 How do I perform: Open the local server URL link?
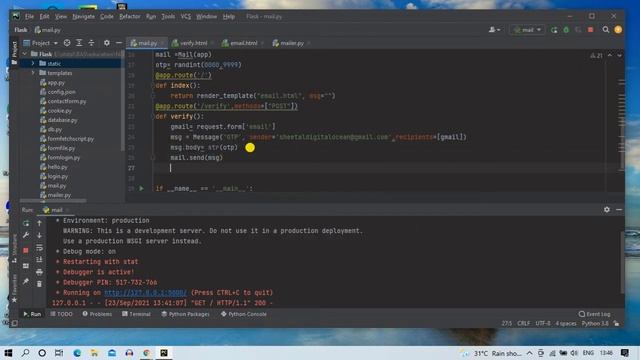145,293
